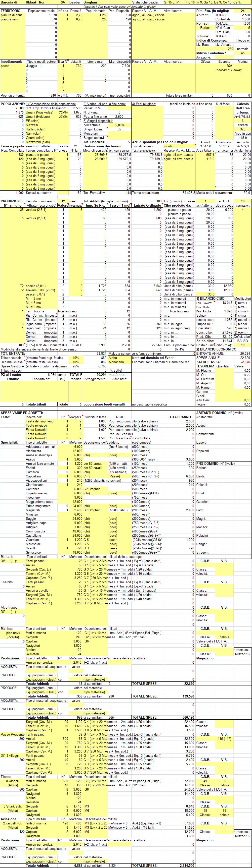Image resolution: width=252 pixels, height=868 pixels.
Task: Select the 'Vicecappellani' specialist row
Action: (x=36, y=480)
